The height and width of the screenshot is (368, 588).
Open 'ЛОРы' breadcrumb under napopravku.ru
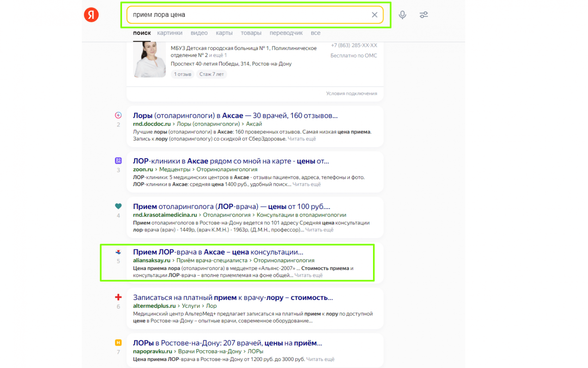255,351
